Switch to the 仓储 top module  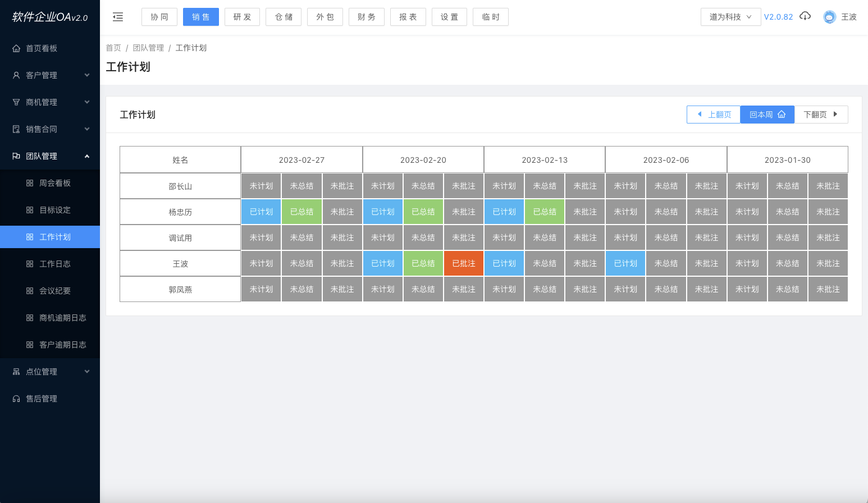coord(284,17)
